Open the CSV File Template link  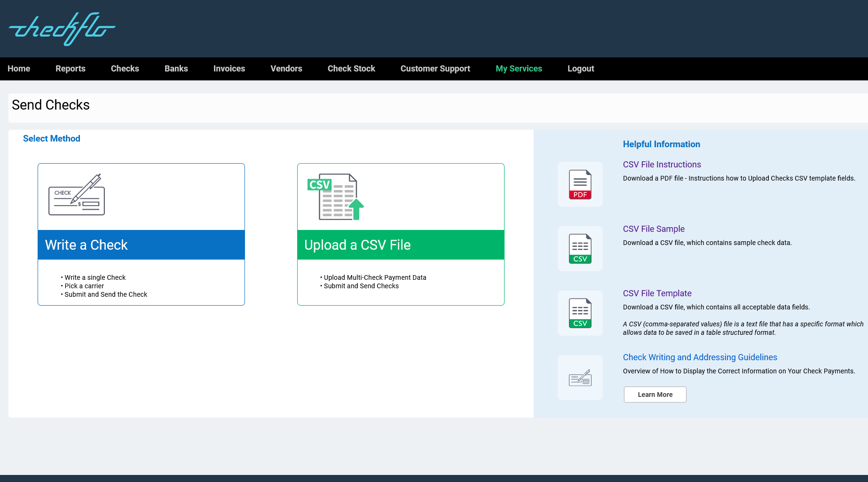(657, 293)
